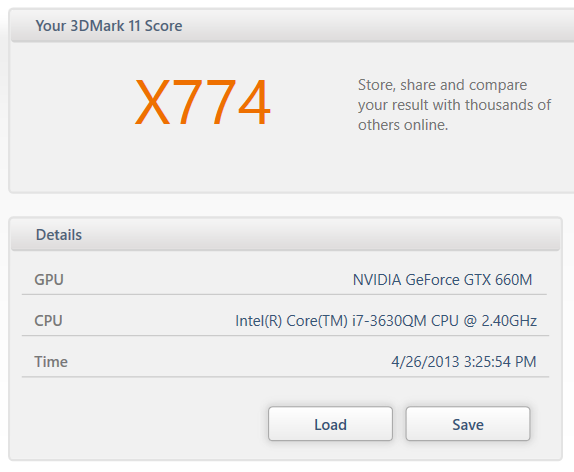Viewport: 574px width, 472px height.
Task: Click the 'Store, share and compare' description text
Action: coord(454,105)
